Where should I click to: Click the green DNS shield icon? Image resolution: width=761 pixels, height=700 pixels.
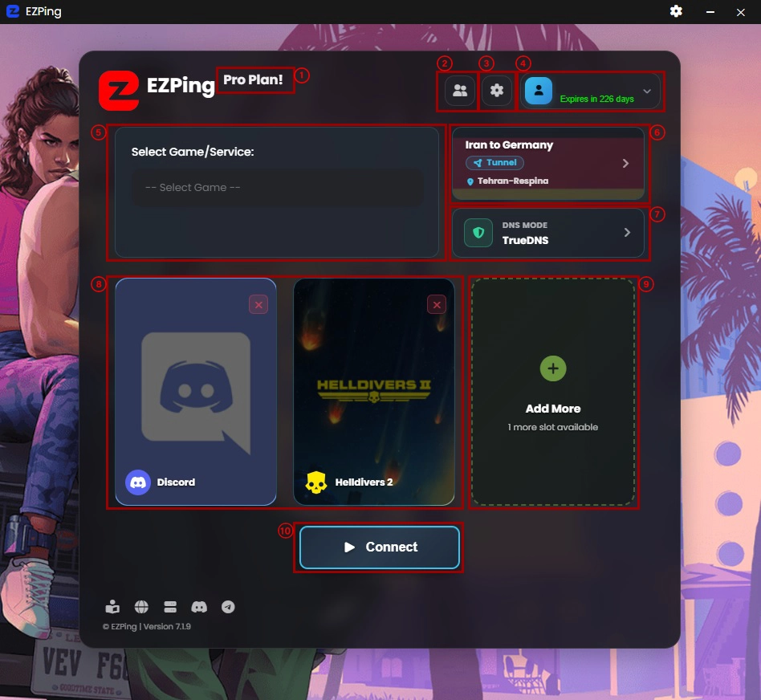coord(478,233)
